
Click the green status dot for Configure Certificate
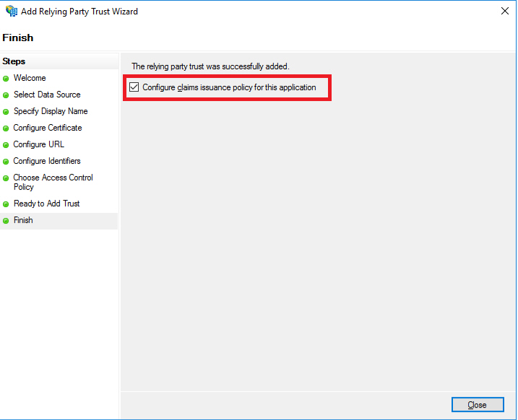(6, 128)
